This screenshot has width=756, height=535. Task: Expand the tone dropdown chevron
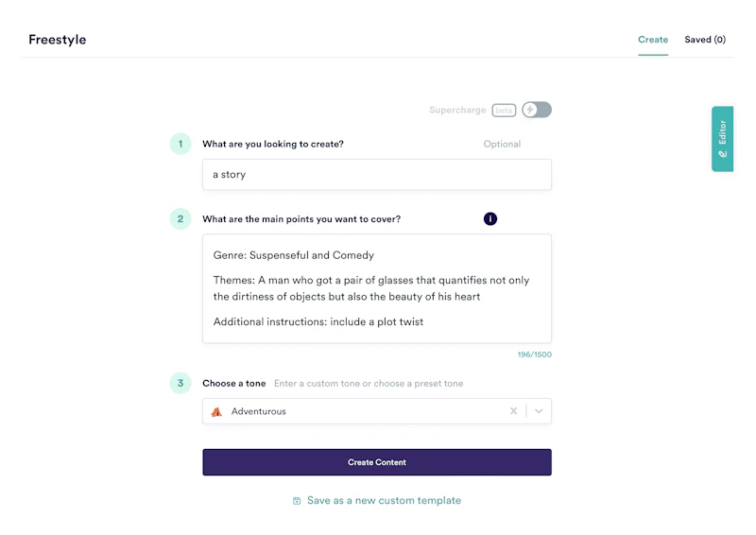pyautogui.click(x=539, y=411)
